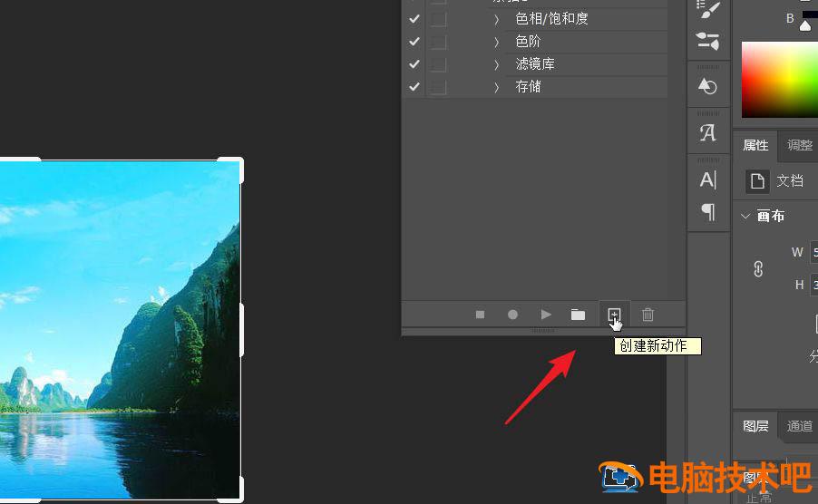Expand the 滤镜库 action step
This screenshot has width=818, height=504.
click(497, 64)
